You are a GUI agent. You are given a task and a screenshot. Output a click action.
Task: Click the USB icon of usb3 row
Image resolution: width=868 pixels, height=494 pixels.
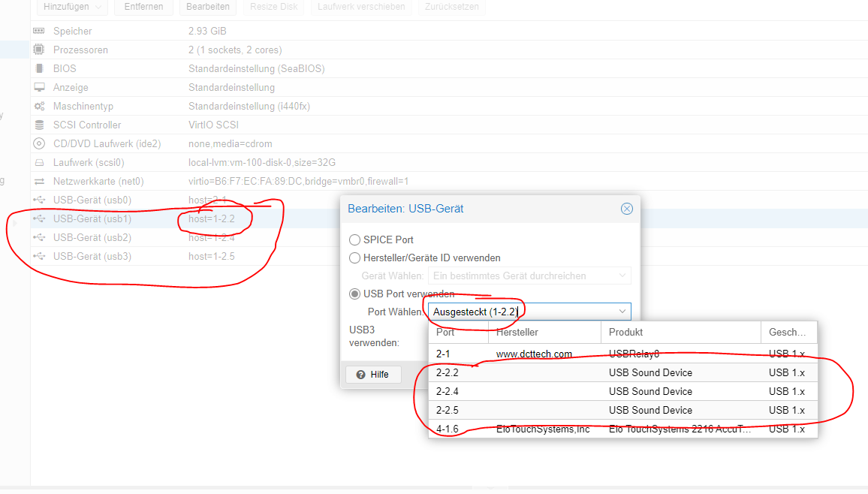click(x=39, y=257)
